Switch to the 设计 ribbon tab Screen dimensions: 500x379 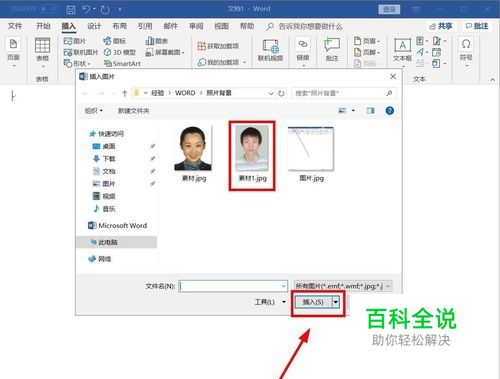pos(94,26)
